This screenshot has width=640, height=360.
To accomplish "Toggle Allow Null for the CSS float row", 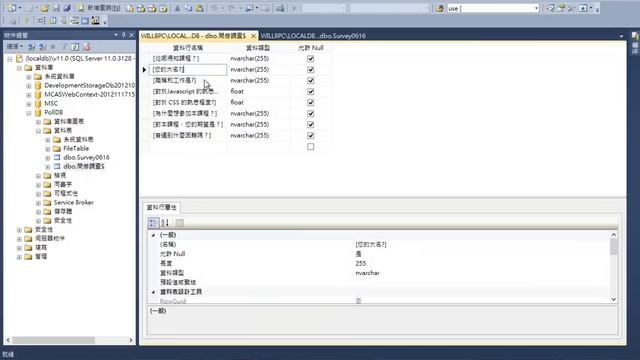I will pyautogui.click(x=311, y=102).
